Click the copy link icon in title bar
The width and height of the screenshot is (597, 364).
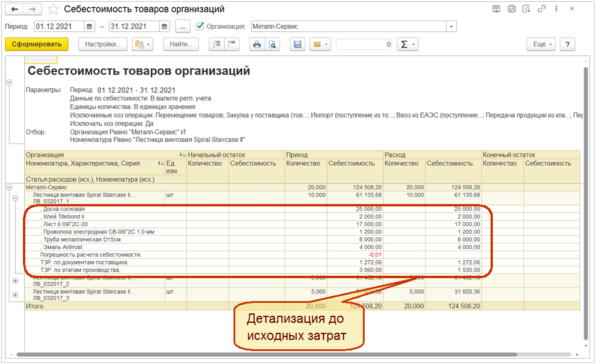coord(541,9)
